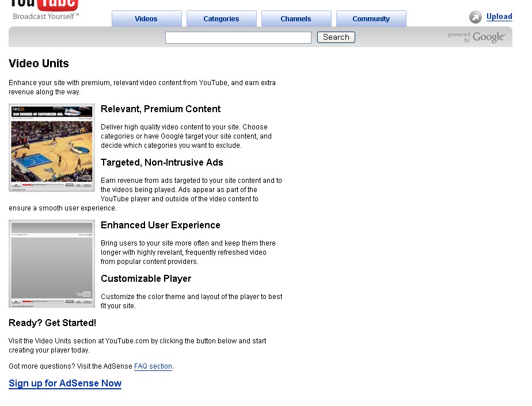This screenshot has width=532, height=406.
Task: Click the Upload arrow icon
Action: click(x=476, y=17)
